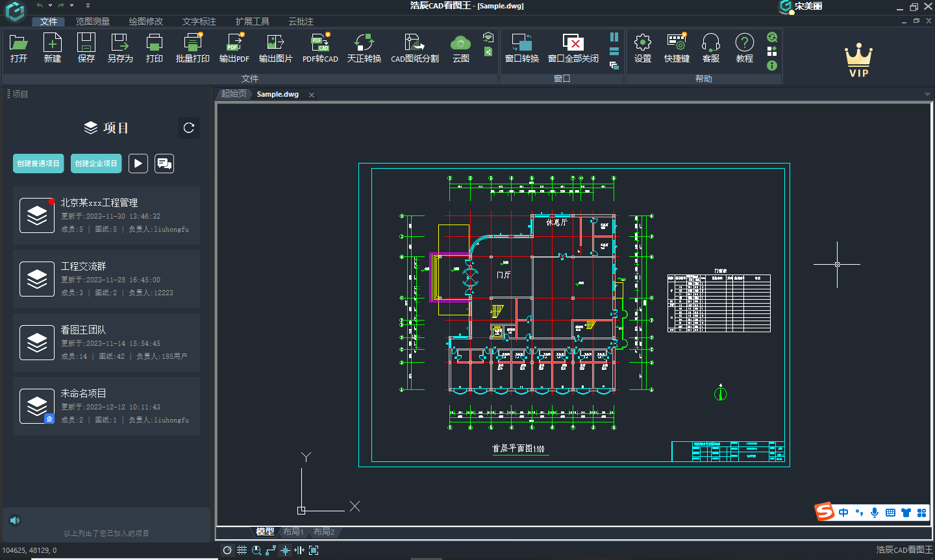Click the 输出PDF export icon
935x560 pixels.
[x=234, y=48]
